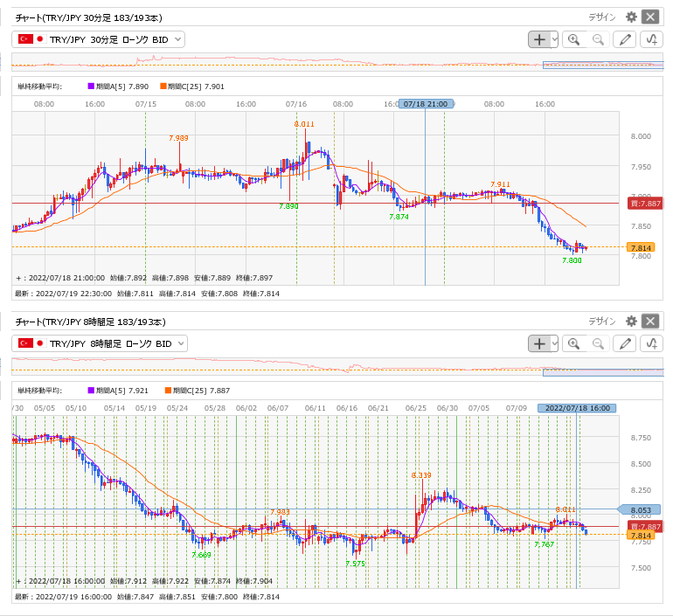Open the gear settings for the 8時間足 chart
673x616 pixels.
[x=632, y=322]
